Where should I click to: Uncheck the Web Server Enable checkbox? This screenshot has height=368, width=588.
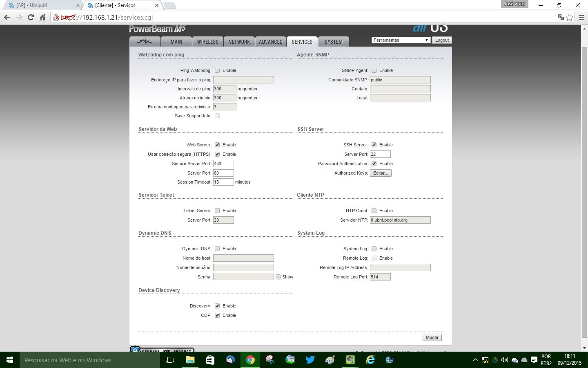click(x=217, y=145)
